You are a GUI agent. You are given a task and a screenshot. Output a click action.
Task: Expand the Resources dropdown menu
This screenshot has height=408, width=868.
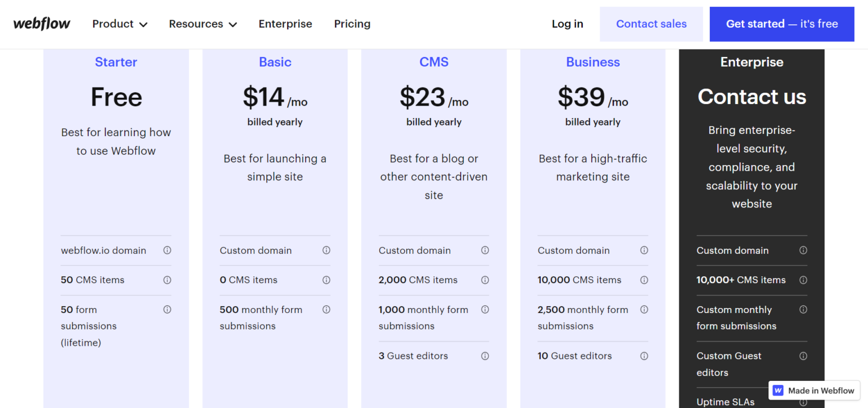(x=202, y=24)
